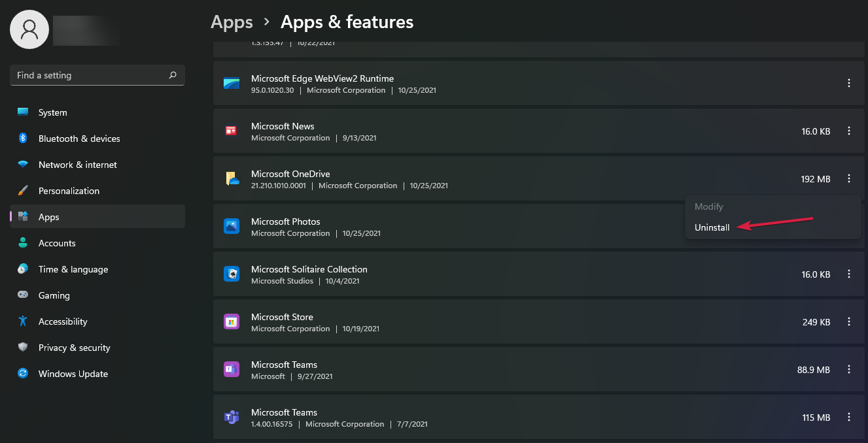Open the System settings section
This screenshot has width=868, height=443.
coord(52,112)
